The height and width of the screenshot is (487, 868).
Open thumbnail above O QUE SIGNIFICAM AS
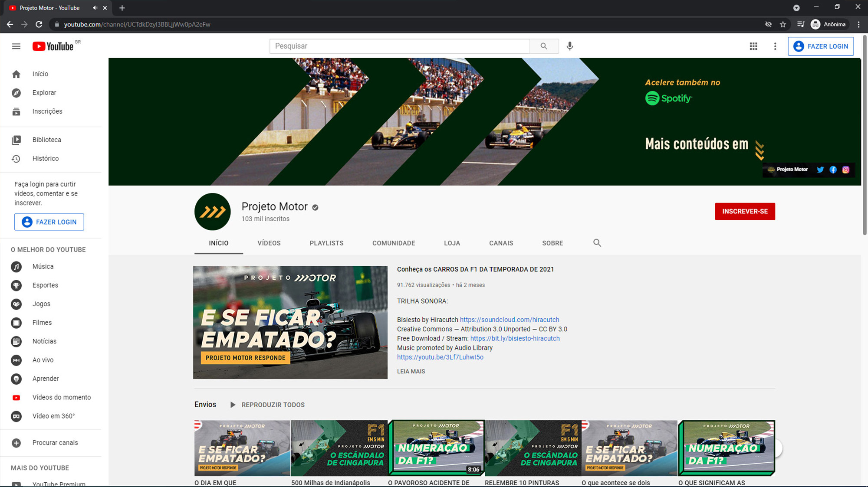click(726, 448)
